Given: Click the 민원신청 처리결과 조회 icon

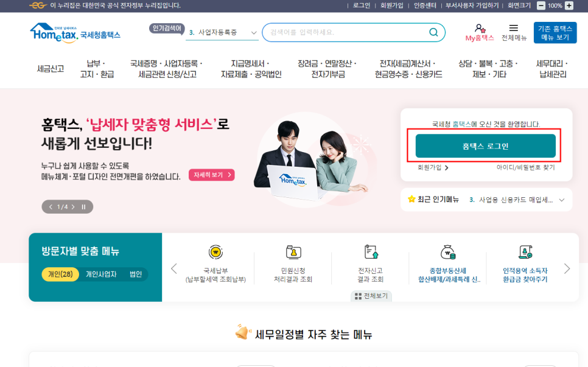Looking at the screenshot, I should 293,253.
